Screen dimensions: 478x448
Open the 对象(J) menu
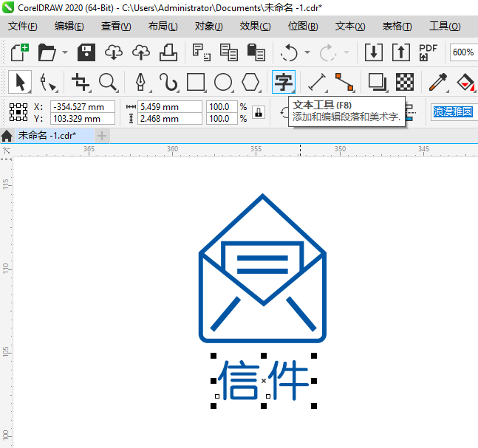coord(209,26)
